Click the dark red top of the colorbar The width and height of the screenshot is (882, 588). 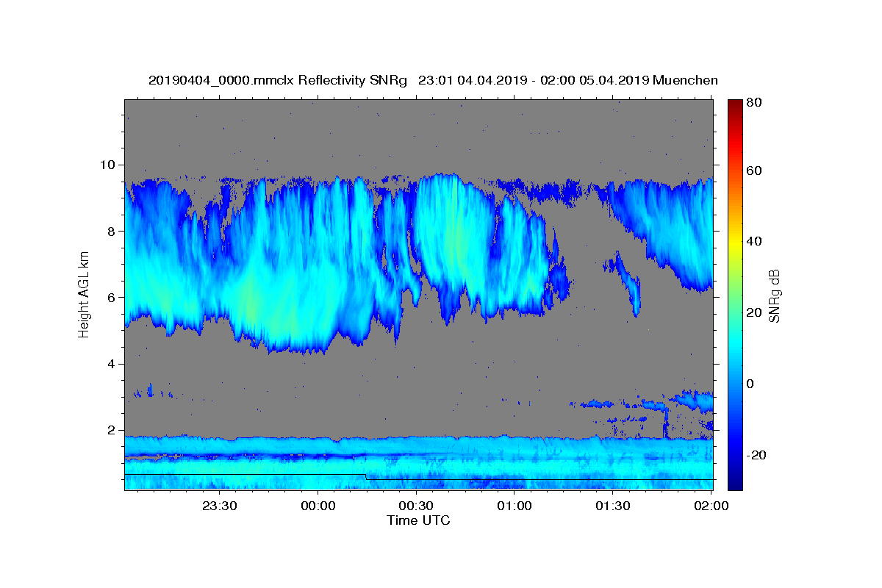point(735,105)
